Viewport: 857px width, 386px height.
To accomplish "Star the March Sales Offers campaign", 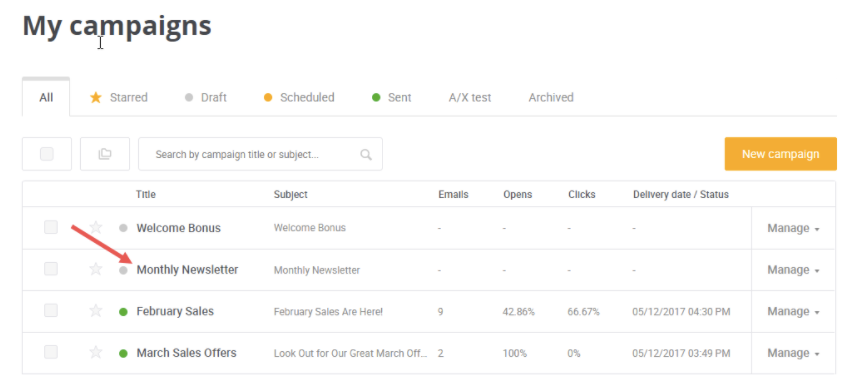I will pyautogui.click(x=96, y=352).
